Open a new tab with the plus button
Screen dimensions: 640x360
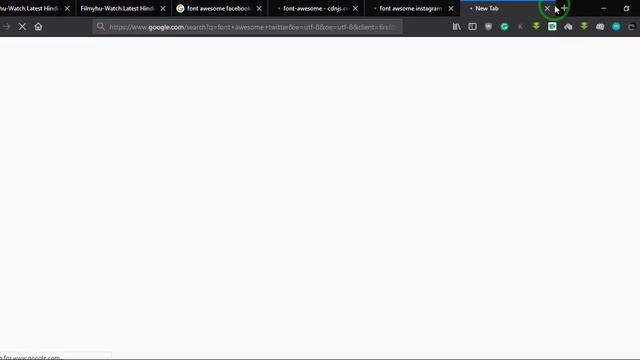coord(564,8)
